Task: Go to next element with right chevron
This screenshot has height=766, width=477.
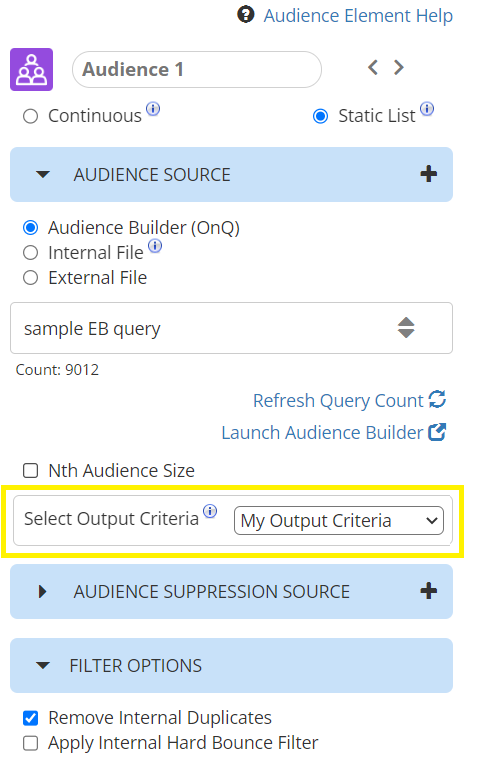Action: point(399,67)
